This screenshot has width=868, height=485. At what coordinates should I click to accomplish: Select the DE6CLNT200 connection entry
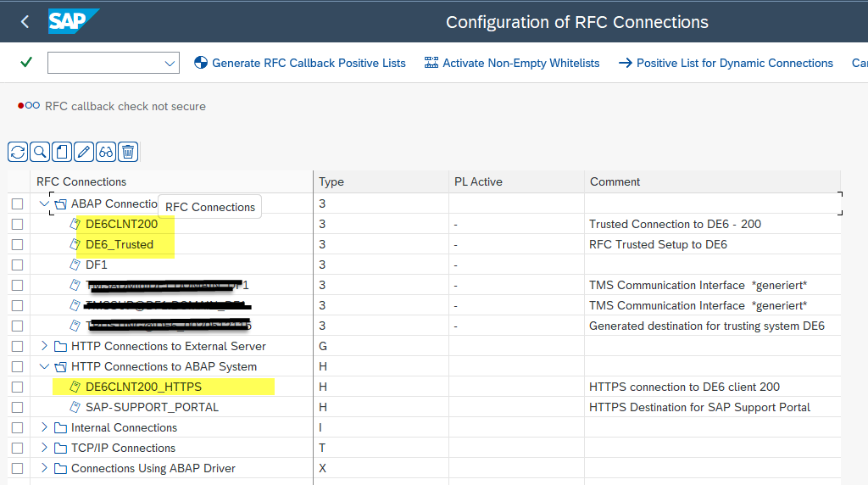click(x=122, y=224)
